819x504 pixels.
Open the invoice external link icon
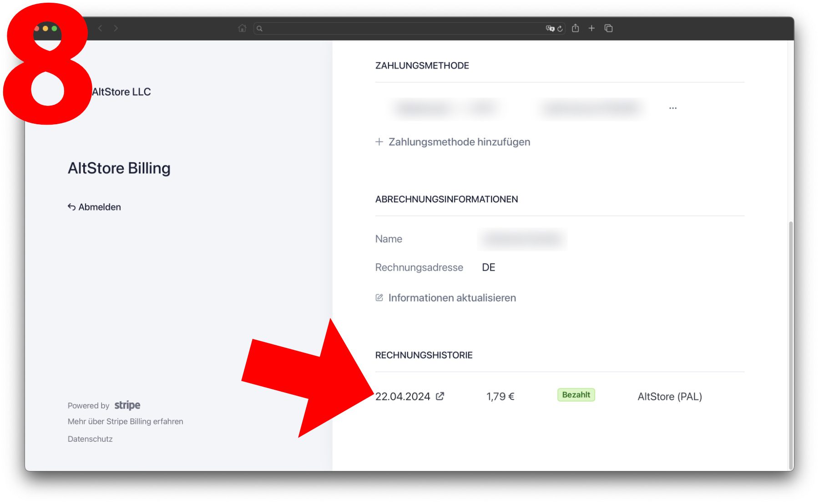point(440,396)
